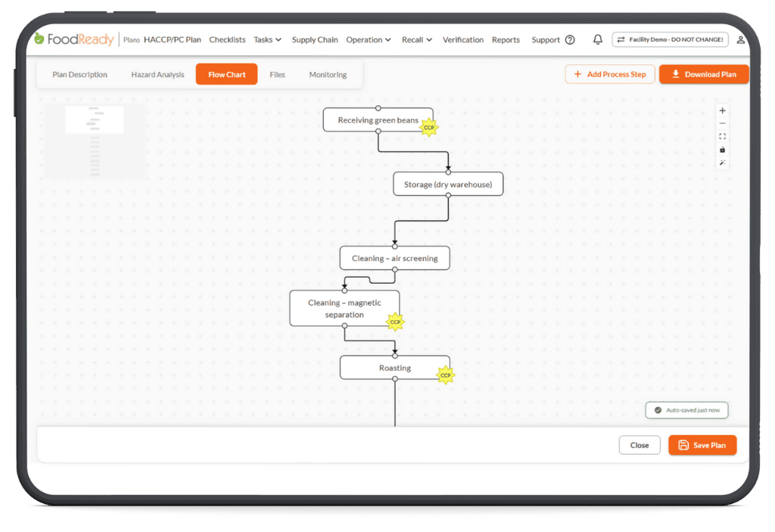
Task: Click the Save Plan button
Action: point(702,445)
